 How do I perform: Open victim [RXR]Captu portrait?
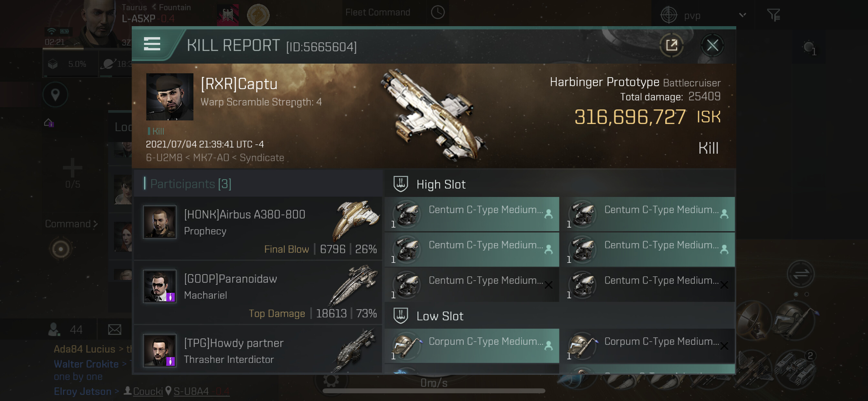(x=170, y=97)
